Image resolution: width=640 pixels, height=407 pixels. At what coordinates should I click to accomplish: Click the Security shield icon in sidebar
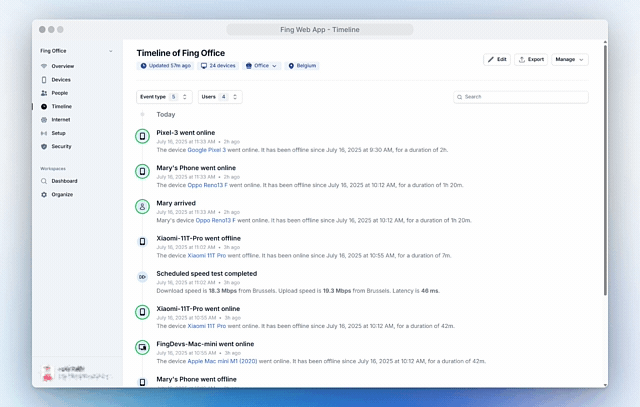tap(44, 146)
